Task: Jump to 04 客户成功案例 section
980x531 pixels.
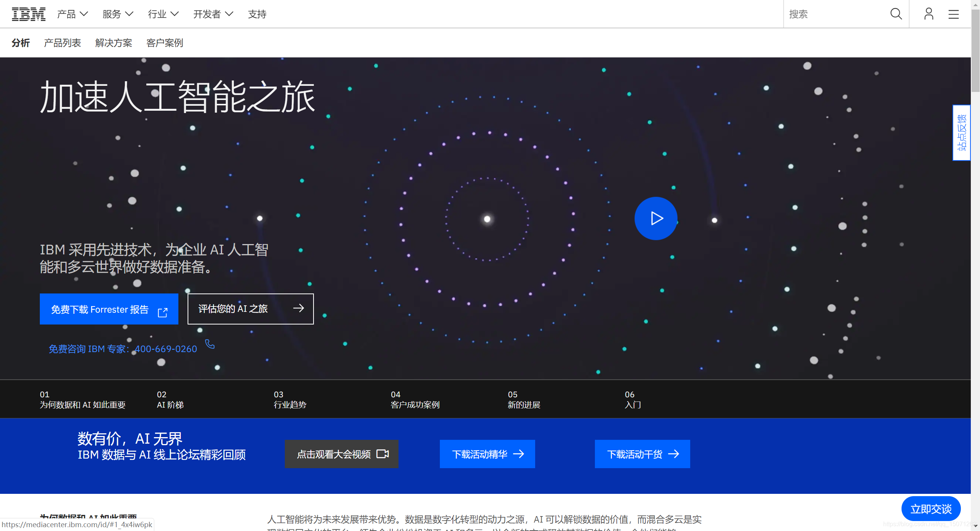Action: [x=415, y=400]
